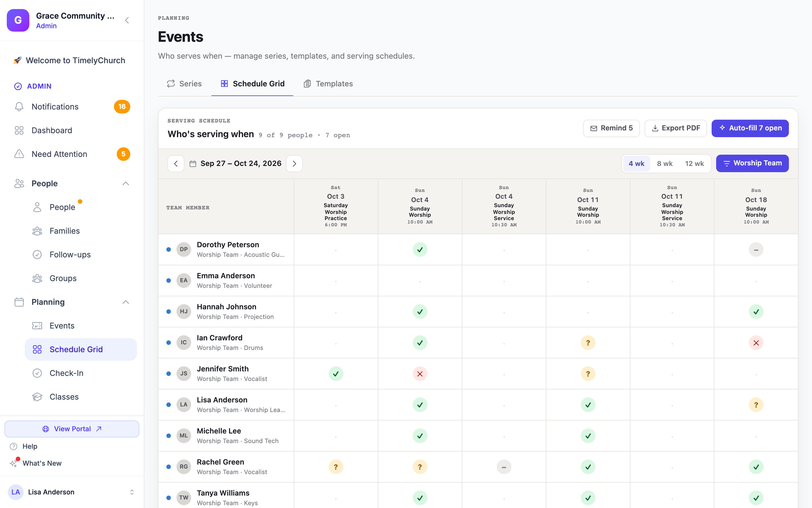812x508 pixels.
Task: Open the Dashboard page
Action: coord(72,130)
